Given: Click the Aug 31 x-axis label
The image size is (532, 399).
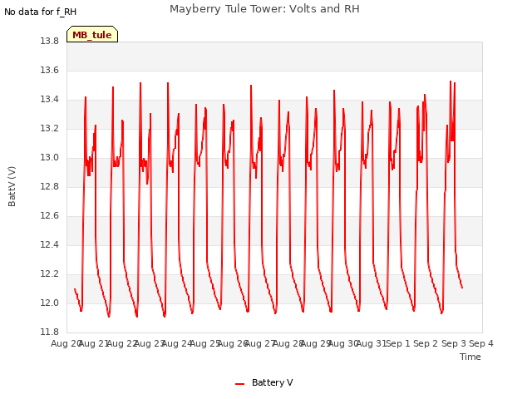Looking at the screenshot, I should [372, 343].
